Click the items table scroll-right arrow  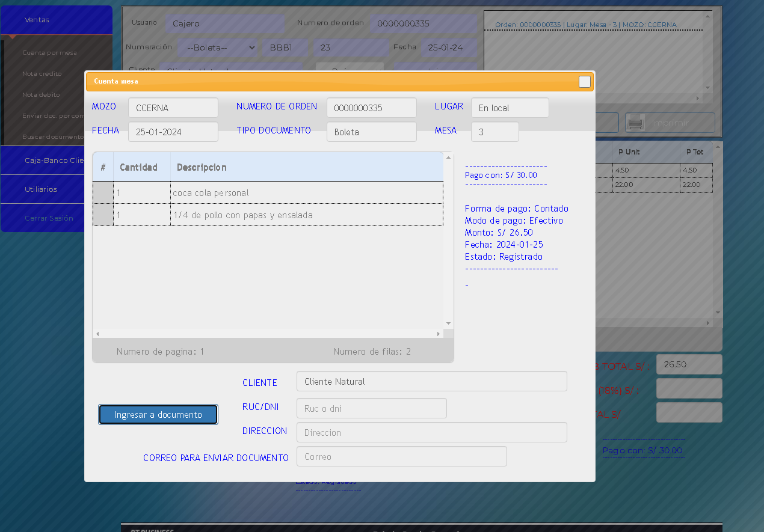pos(439,334)
